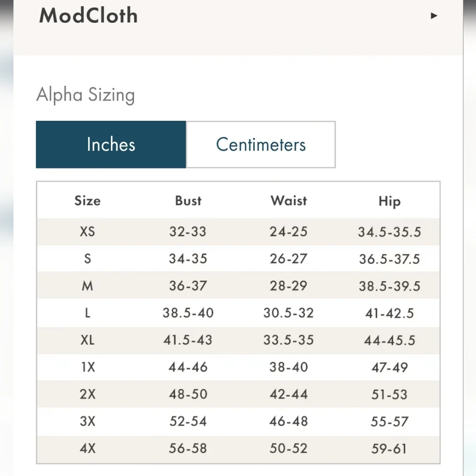
Task: Select the Waist column header
Action: [x=288, y=201]
